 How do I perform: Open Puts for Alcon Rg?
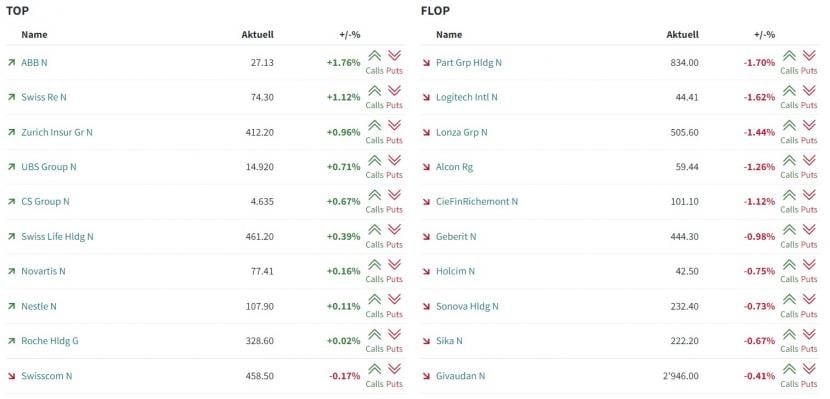pos(809,167)
